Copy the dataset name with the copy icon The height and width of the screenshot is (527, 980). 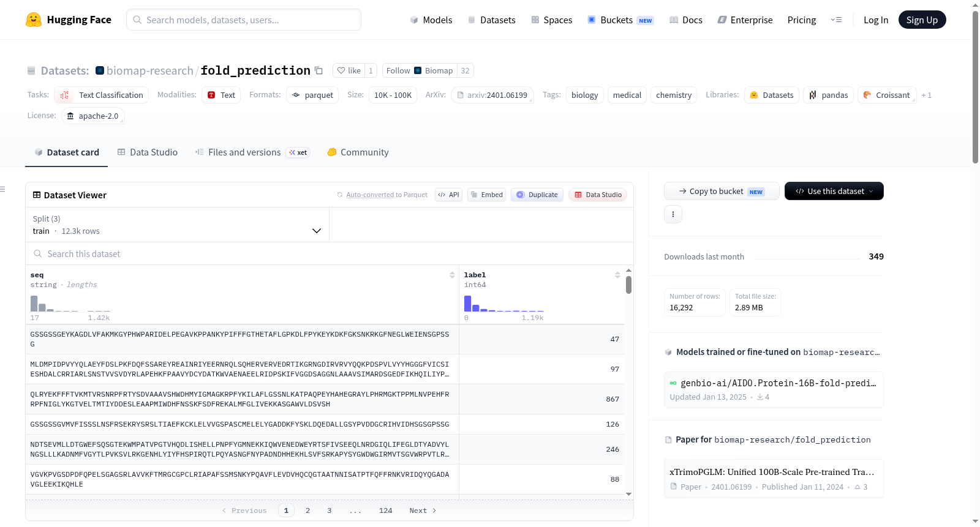pyautogui.click(x=318, y=70)
